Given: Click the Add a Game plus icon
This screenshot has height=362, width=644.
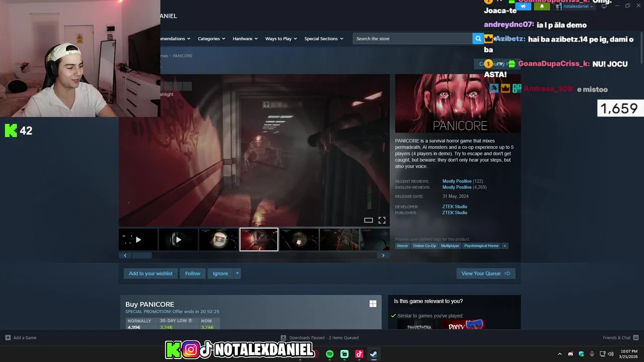Looking at the screenshot, I should point(8,337).
